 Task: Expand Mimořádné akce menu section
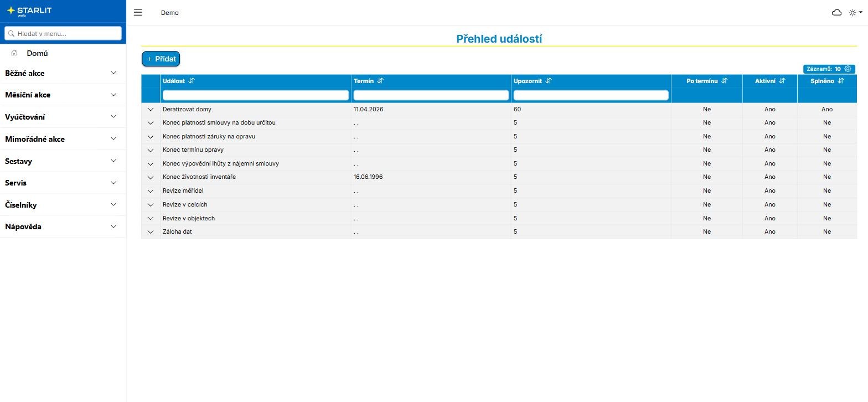63,139
